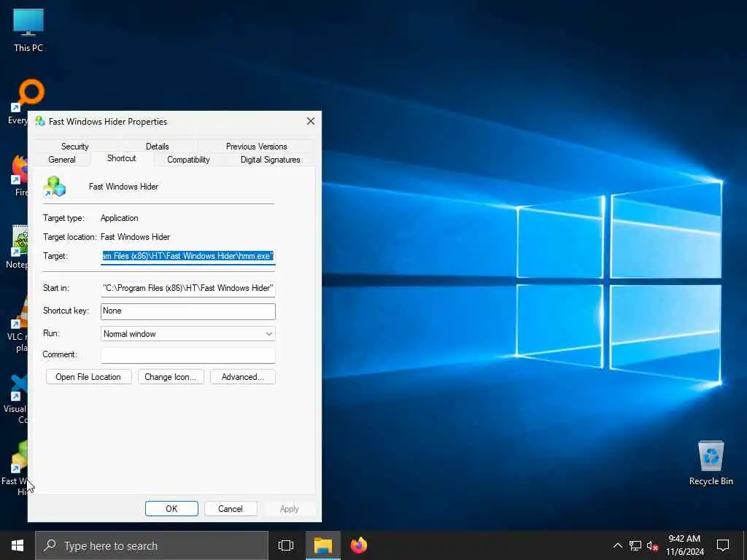This screenshot has width=747, height=560.
Task: Click the muted volume icon in the tray
Action: pos(652,545)
